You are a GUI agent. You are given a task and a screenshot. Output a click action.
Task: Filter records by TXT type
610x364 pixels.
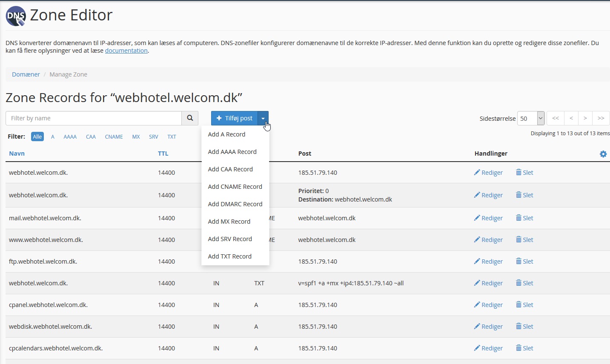click(x=172, y=136)
